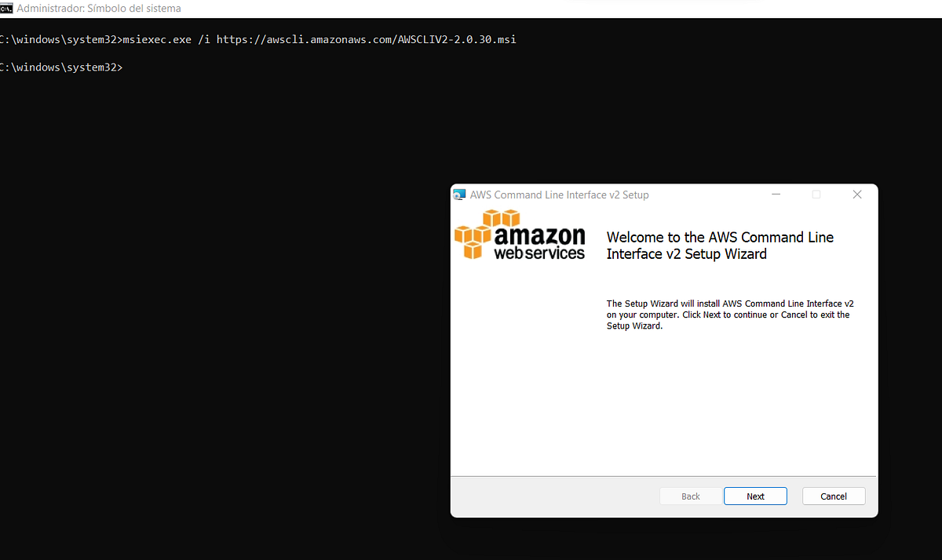Click the installer icon in the Setup title bar
This screenshot has width=942, height=560.
(459, 194)
